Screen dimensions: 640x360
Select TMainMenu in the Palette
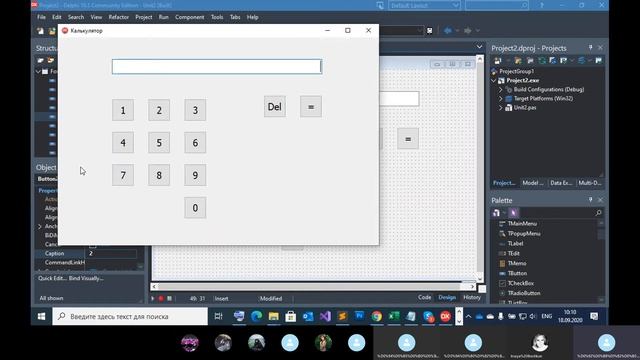522,224
